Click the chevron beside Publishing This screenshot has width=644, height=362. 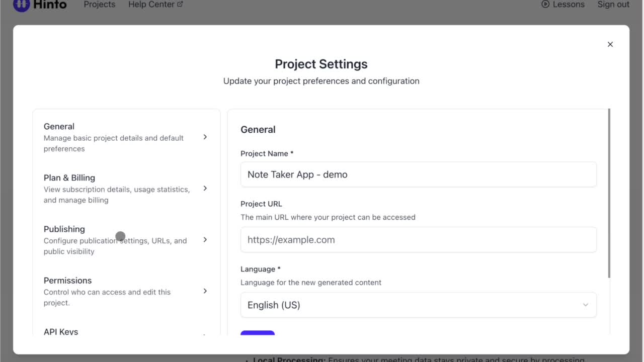pyautogui.click(x=205, y=239)
